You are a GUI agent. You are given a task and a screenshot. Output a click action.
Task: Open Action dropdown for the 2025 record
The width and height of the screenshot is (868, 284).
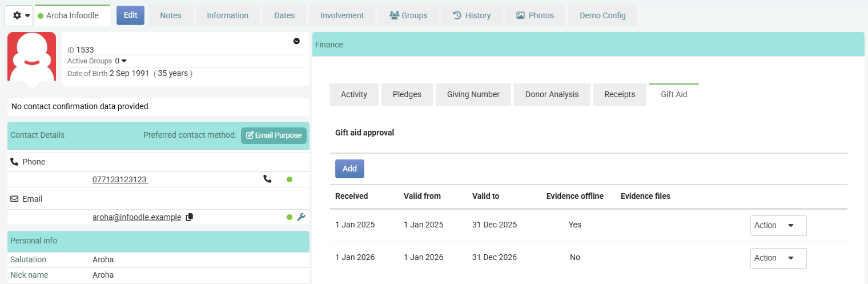pyautogui.click(x=778, y=225)
